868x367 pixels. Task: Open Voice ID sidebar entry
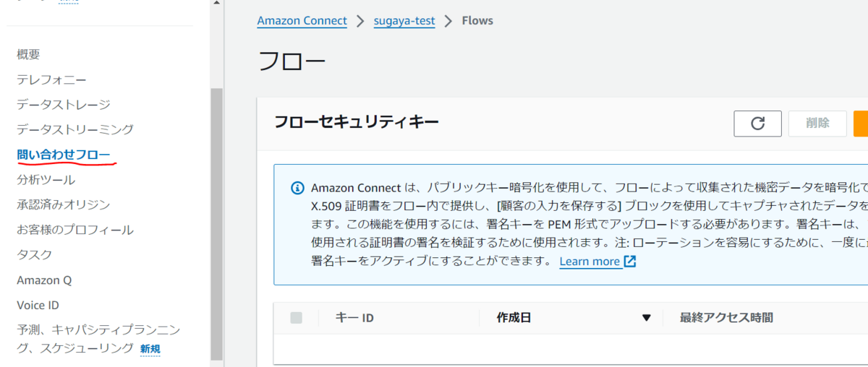point(38,305)
